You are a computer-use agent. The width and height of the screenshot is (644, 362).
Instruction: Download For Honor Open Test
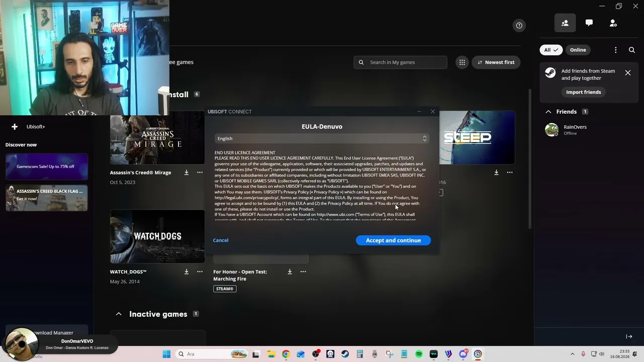290,271
